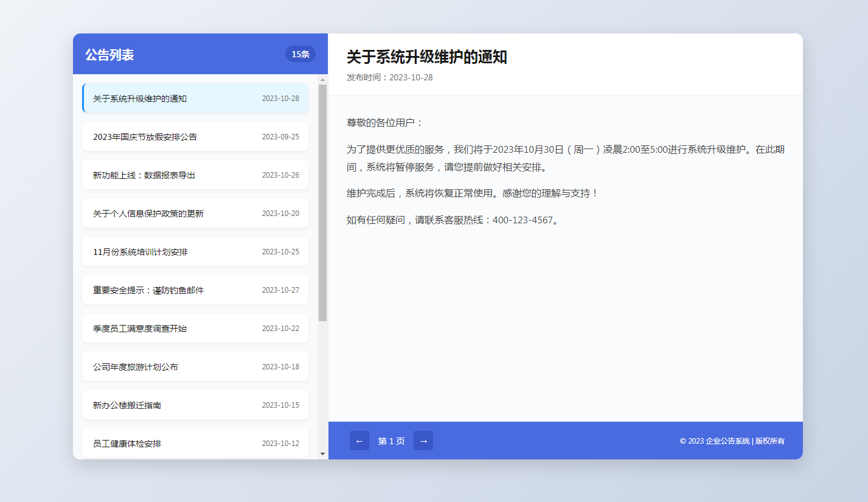Go to previous page with left arrow

point(359,441)
